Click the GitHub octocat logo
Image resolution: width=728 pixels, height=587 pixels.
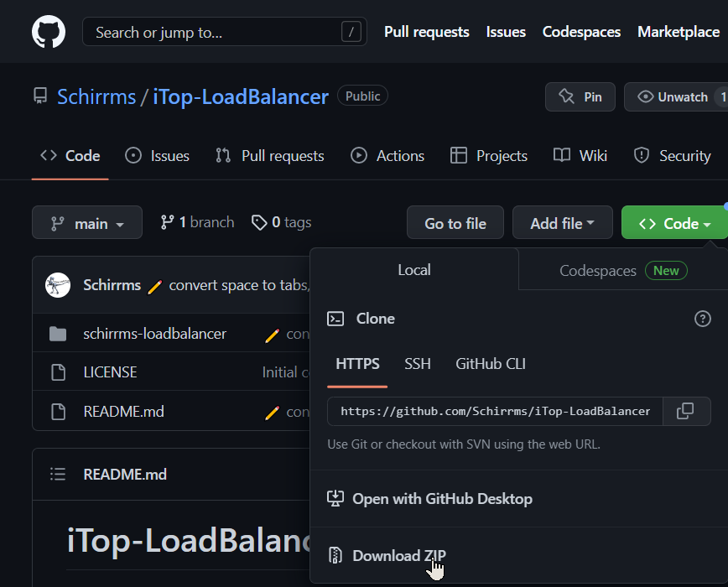(x=49, y=32)
